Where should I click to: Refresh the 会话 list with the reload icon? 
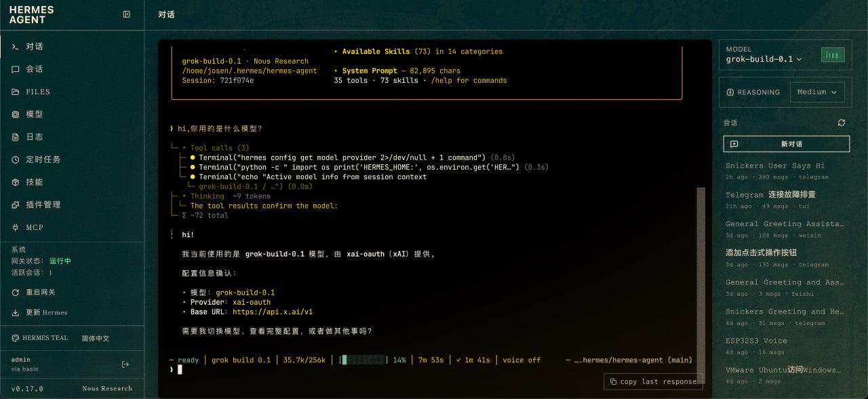point(842,123)
